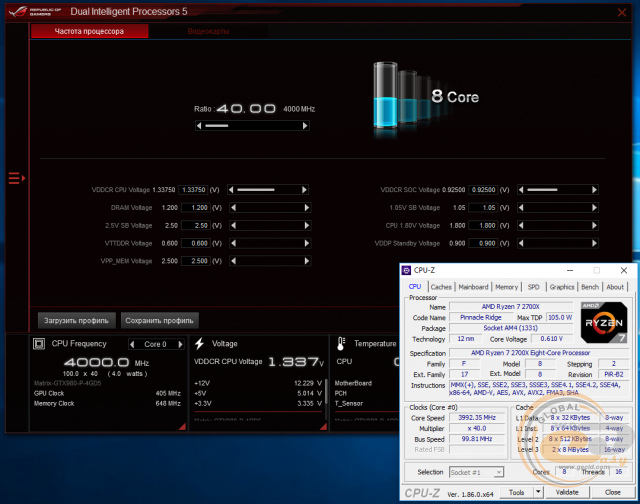
Task: Open Bench tab in CPU-Z
Action: (x=590, y=287)
